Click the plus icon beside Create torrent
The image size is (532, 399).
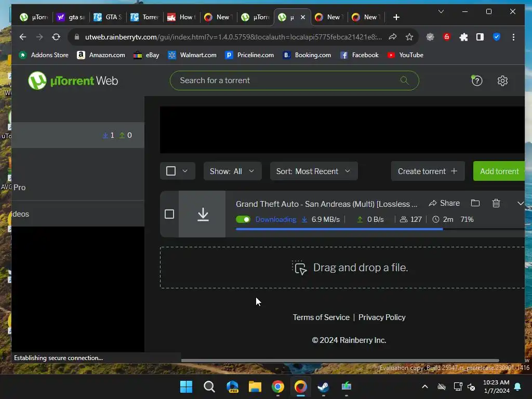(454, 171)
